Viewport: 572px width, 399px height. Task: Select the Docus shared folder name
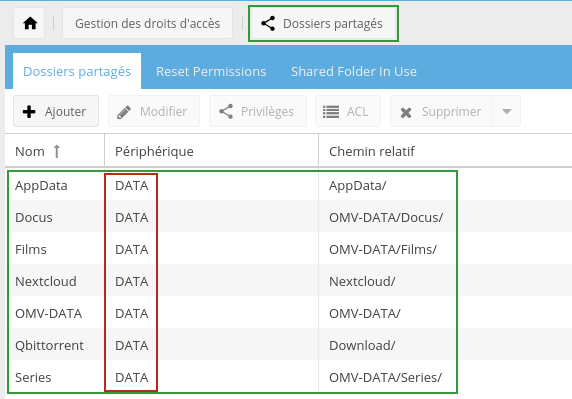(34, 218)
